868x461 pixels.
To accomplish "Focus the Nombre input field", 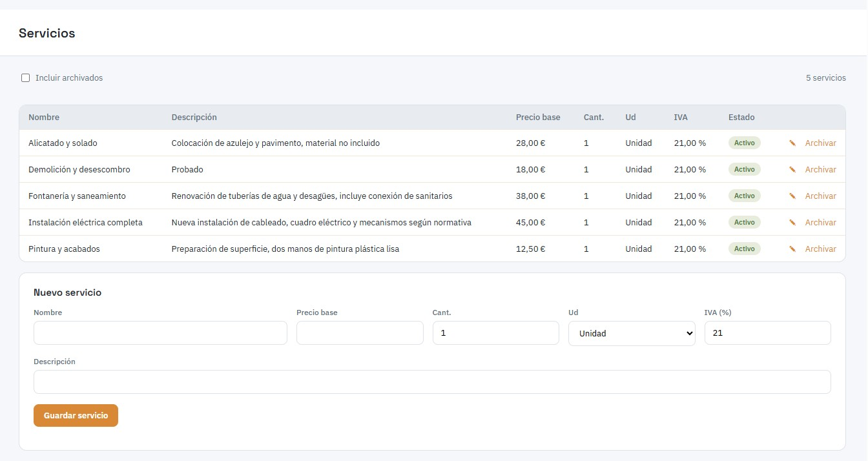I will point(160,333).
